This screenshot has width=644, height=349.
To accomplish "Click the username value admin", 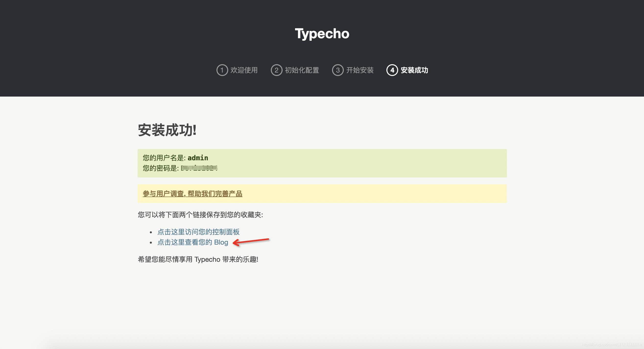I will click(x=198, y=158).
